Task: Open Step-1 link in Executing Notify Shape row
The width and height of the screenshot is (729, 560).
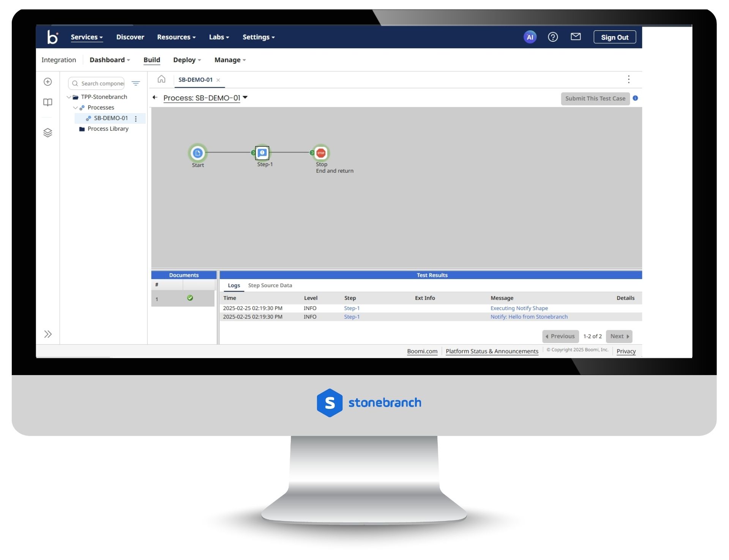Action: 352,309
